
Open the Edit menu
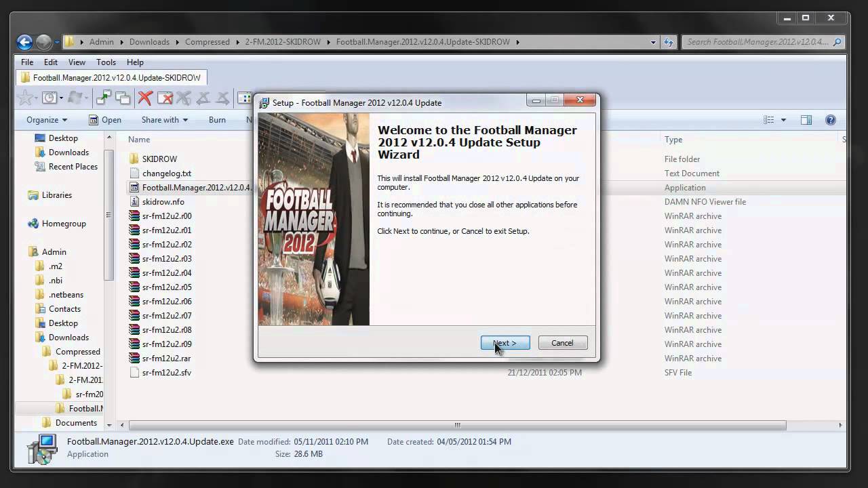[x=51, y=62]
